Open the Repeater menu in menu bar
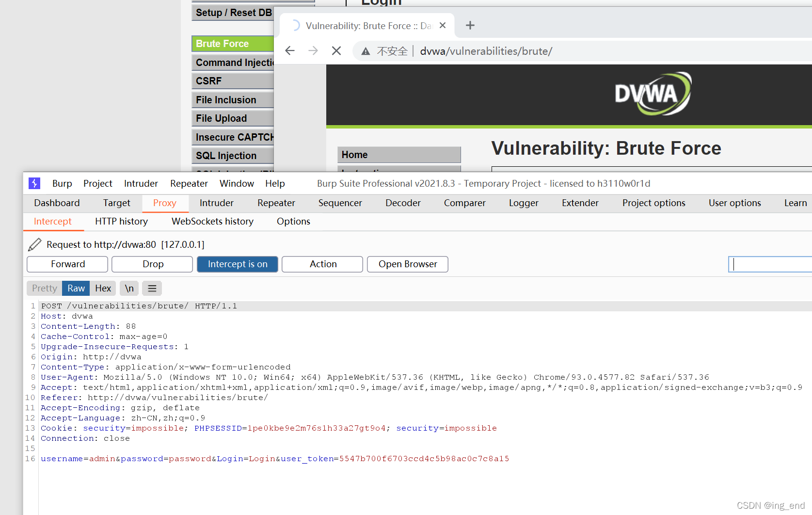 (189, 183)
